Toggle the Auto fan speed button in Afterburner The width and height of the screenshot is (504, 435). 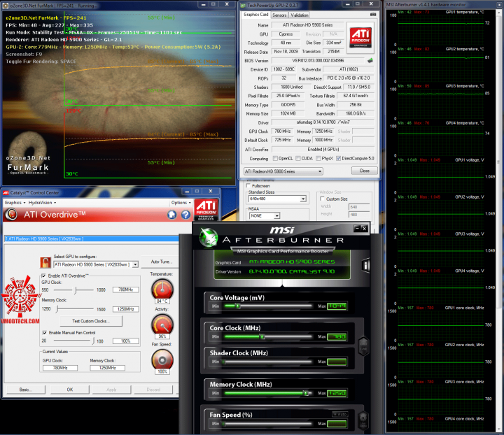339,415
